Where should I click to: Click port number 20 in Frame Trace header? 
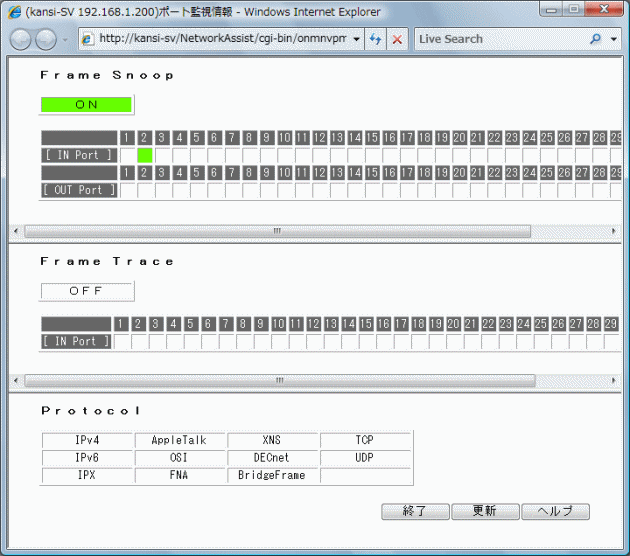coord(453,324)
